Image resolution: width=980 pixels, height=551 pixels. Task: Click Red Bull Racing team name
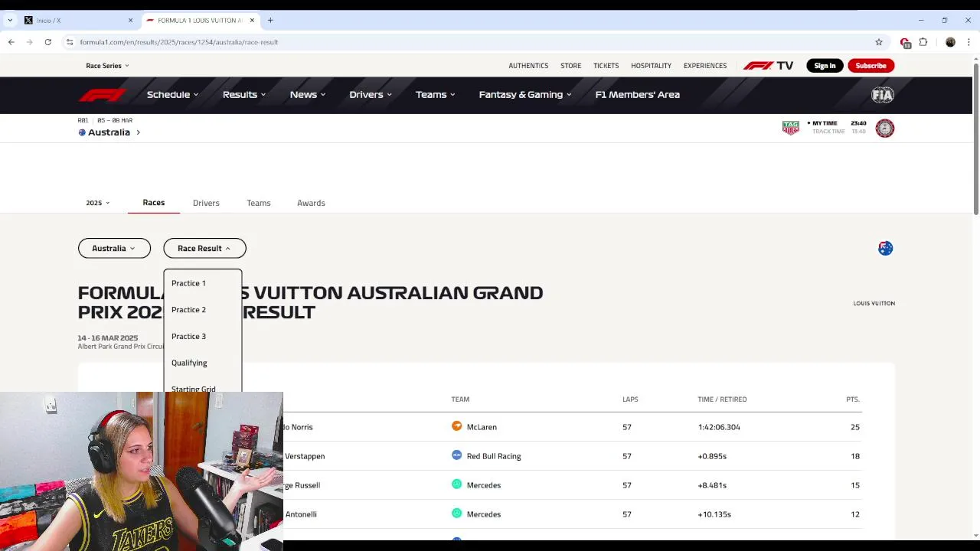click(494, 456)
